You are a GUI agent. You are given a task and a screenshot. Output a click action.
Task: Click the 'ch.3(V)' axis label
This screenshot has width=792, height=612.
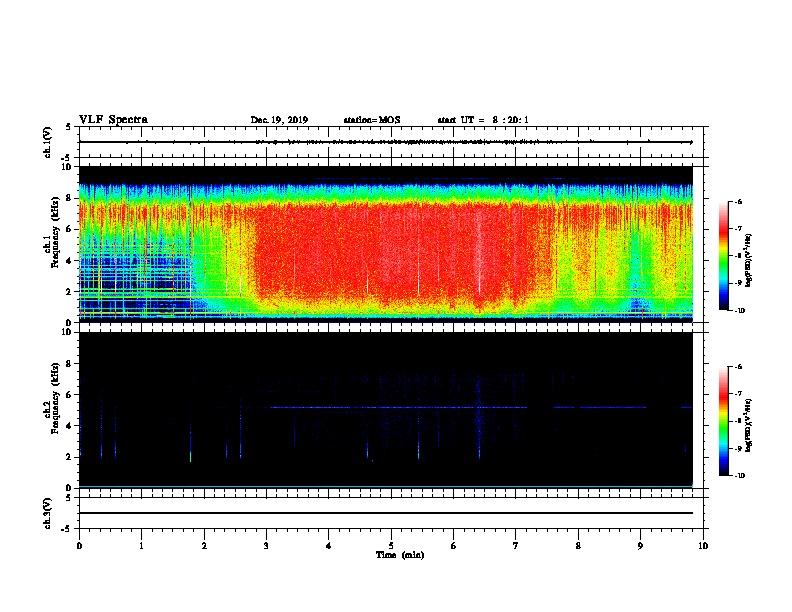pyautogui.click(x=48, y=513)
